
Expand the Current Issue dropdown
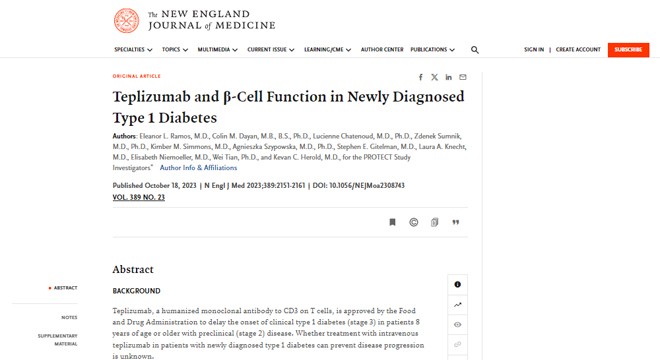click(271, 50)
